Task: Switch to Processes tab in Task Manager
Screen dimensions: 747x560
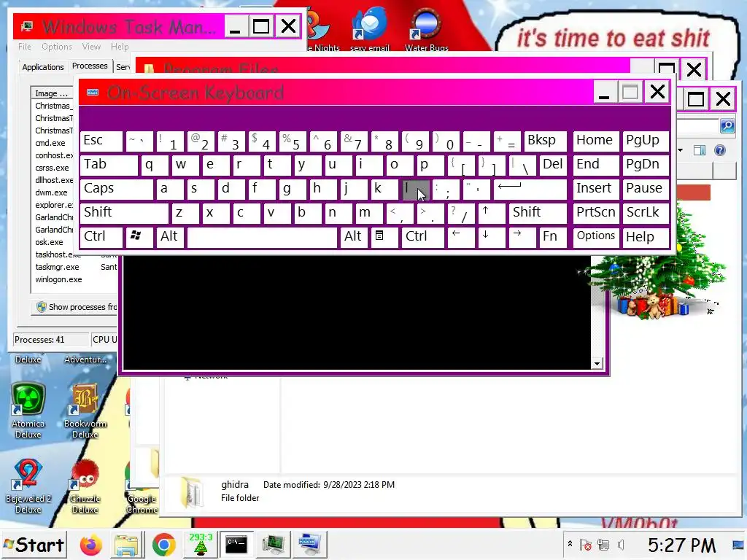Action: [90, 66]
